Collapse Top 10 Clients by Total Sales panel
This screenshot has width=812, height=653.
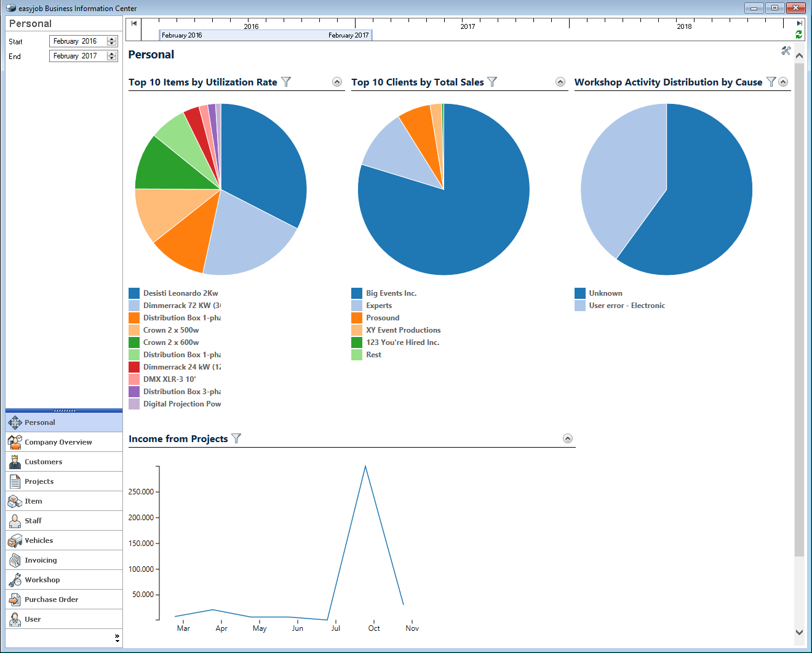[560, 82]
